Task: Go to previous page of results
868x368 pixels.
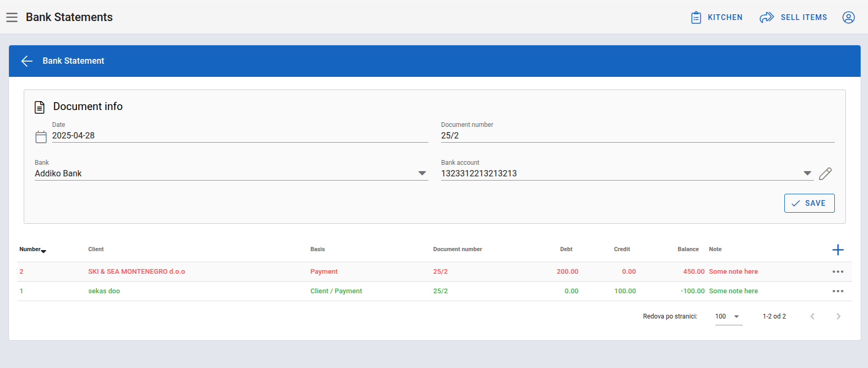Action: pos(812,316)
